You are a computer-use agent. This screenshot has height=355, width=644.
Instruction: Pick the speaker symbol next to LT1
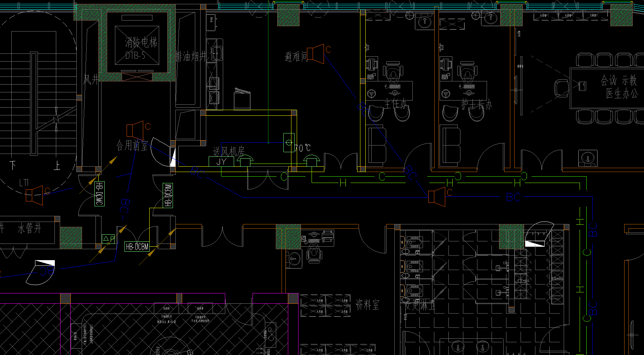pos(35,195)
